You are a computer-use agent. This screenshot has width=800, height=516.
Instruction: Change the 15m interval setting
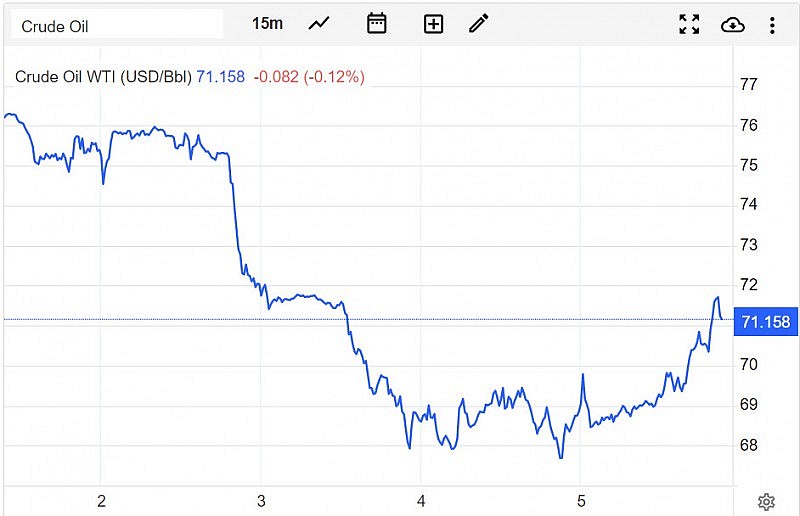coord(267,23)
